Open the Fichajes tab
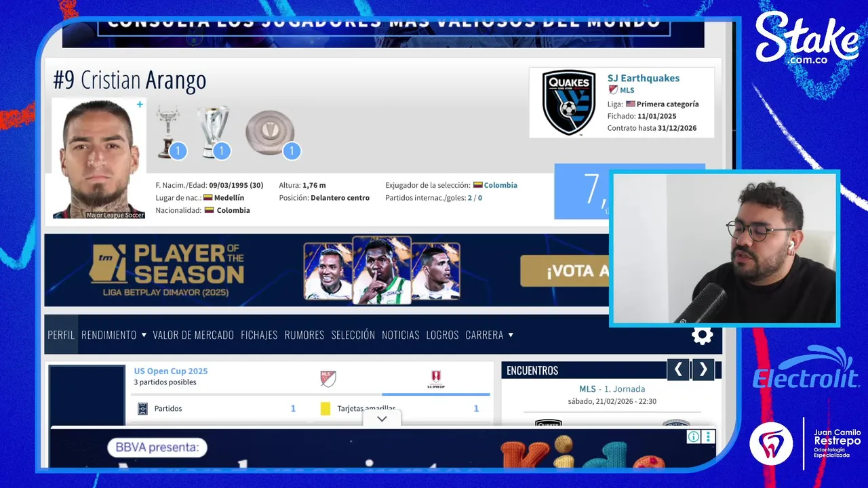 259,335
